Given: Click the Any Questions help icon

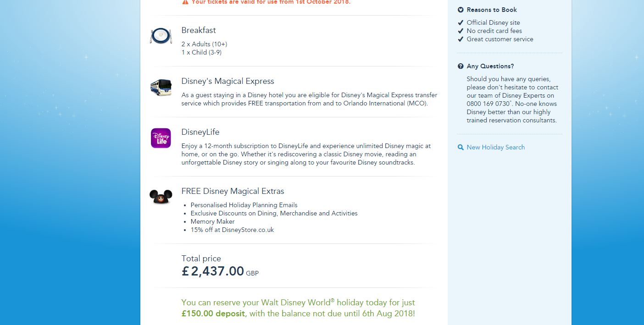Looking at the screenshot, I should click(461, 66).
